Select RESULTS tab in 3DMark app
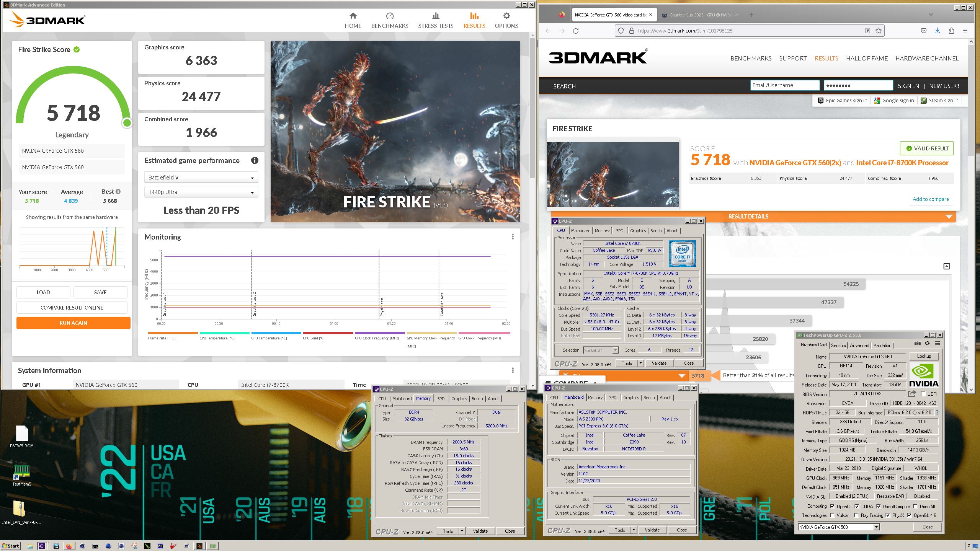Viewport: 980px width, 551px height. pyautogui.click(x=474, y=20)
